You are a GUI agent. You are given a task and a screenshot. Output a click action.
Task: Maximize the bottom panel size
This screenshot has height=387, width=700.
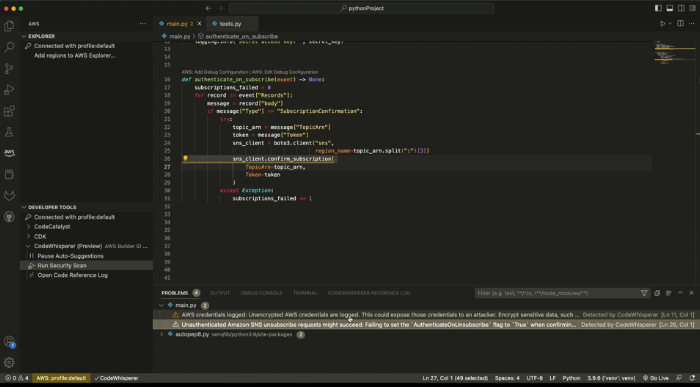pyautogui.click(x=680, y=293)
